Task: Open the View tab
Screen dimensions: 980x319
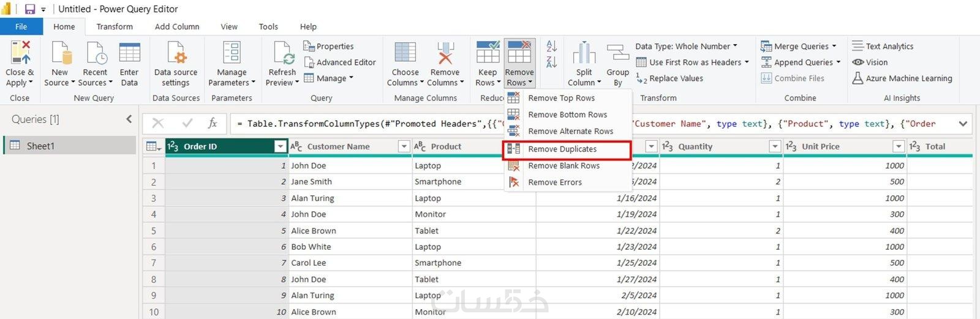Action: click(x=229, y=26)
